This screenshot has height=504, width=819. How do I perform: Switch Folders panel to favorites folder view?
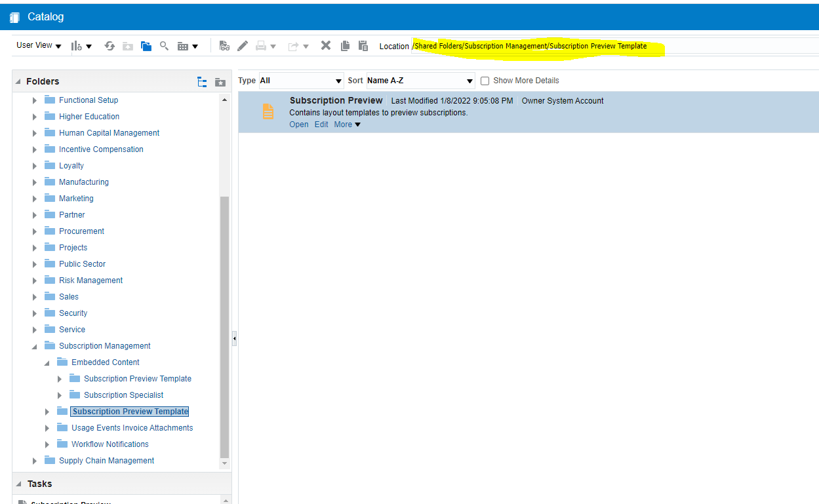tap(220, 81)
